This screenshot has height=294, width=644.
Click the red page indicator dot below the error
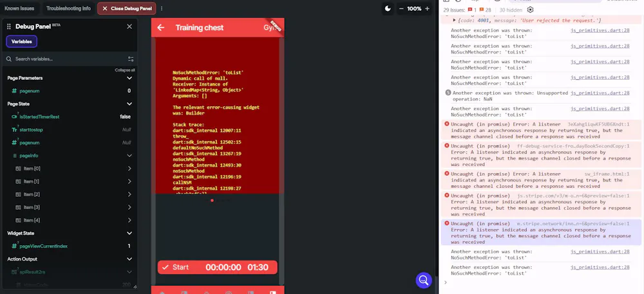(x=212, y=201)
